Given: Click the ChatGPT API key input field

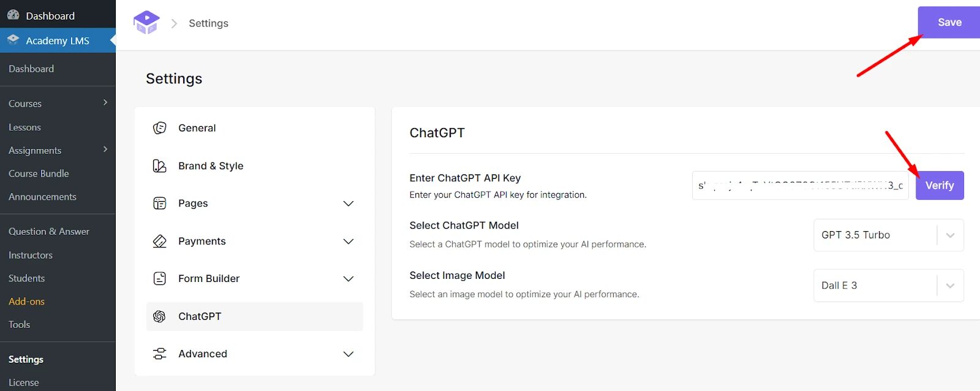Looking at the screenshot, I should coord(800,186).
